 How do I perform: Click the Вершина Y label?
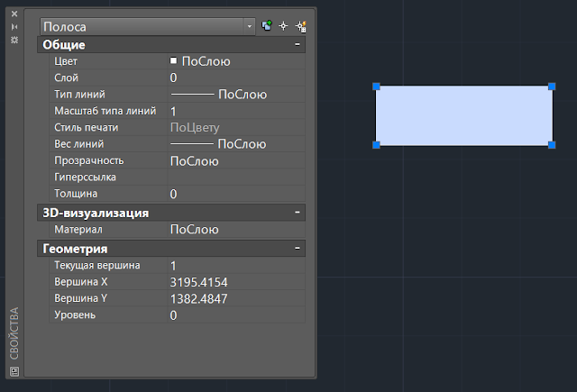point(81,298)
